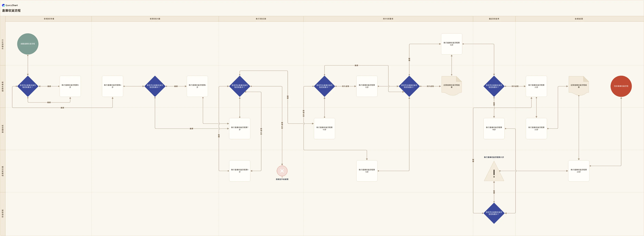Image resolution: width=644 pixels, height=236 pixels.
Task: Click the 倉庫收貨流程 chart title
Action: coord(11,11)
